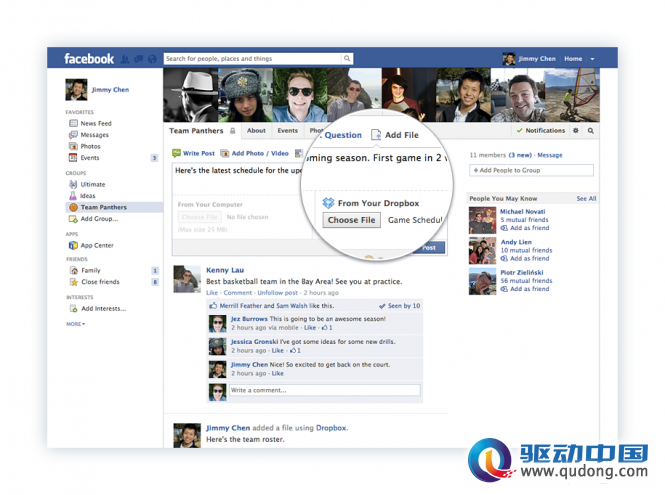Screen dimensions: 665x495
Task: Open the account dropdown arrow beside Home
Action: click(x=592, y=59)
